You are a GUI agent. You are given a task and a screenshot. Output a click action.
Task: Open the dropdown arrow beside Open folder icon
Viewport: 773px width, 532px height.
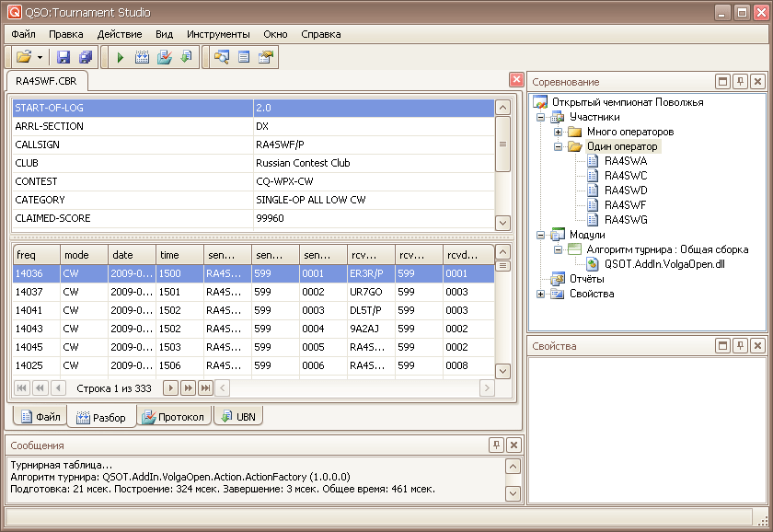tap(40, 57)
